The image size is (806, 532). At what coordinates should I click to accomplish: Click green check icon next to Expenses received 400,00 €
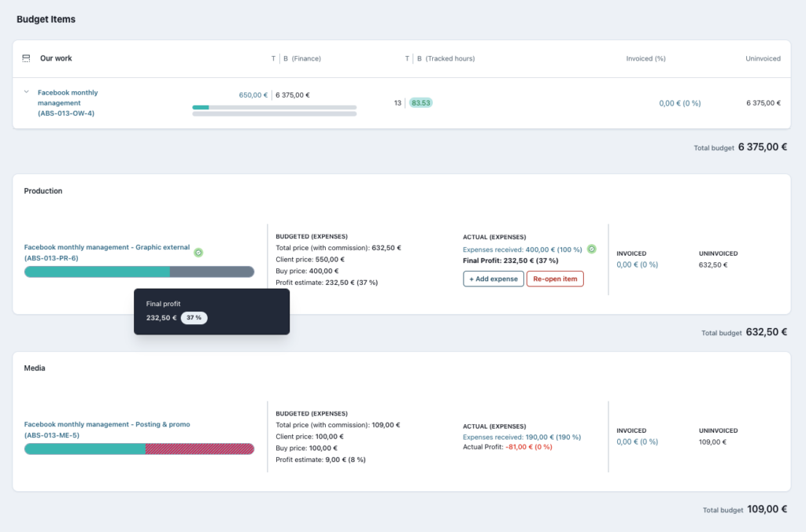click(x=592, y=249)
